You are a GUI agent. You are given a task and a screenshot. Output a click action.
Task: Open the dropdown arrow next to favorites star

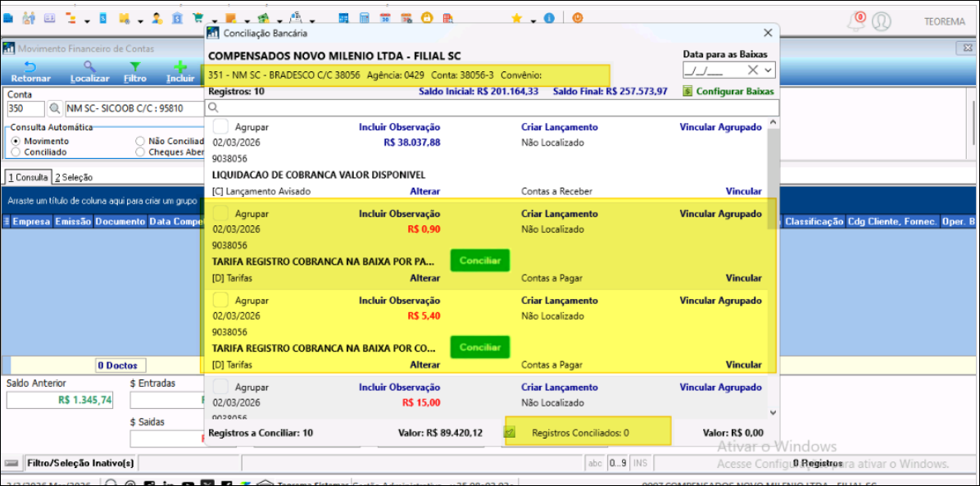tap(533, 20)
